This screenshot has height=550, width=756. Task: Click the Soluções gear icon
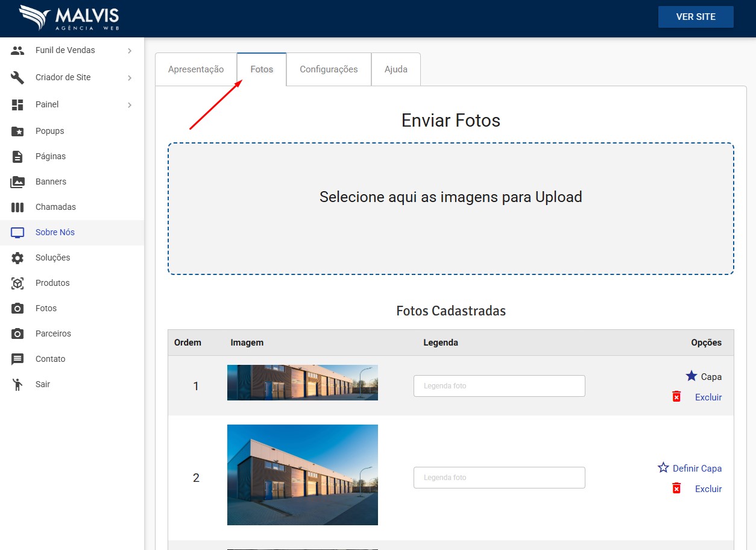[17, 258]
